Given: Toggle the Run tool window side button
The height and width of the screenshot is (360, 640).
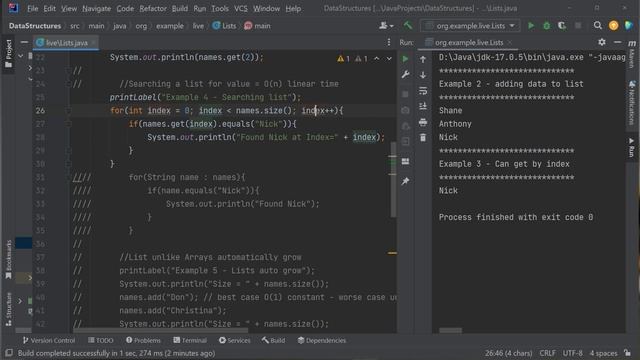Looking at the screenshot, I should [632, 147].
